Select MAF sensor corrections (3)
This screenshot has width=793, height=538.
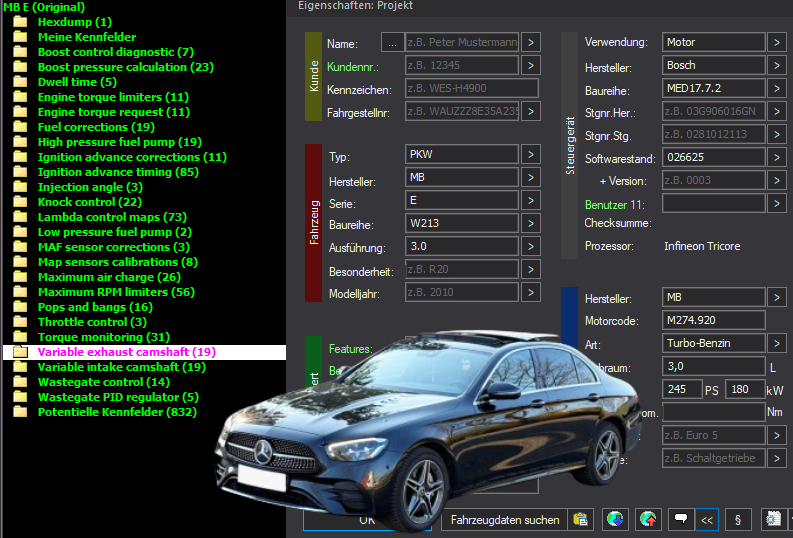[x=114, y=247]
